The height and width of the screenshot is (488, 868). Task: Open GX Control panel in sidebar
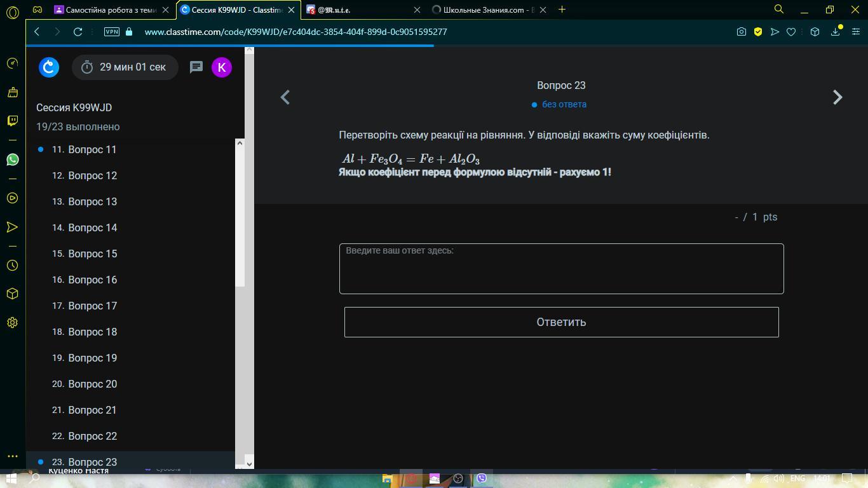[x=12, y=63]
